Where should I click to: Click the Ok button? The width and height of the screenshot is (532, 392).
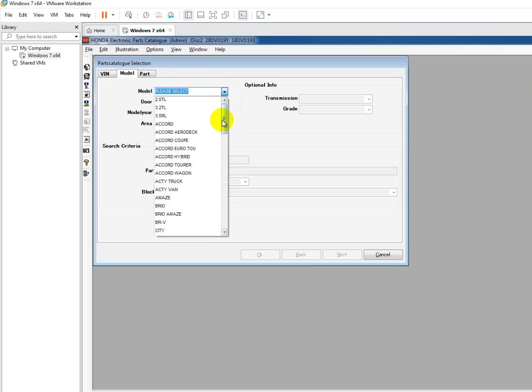(x=260, y=255)
